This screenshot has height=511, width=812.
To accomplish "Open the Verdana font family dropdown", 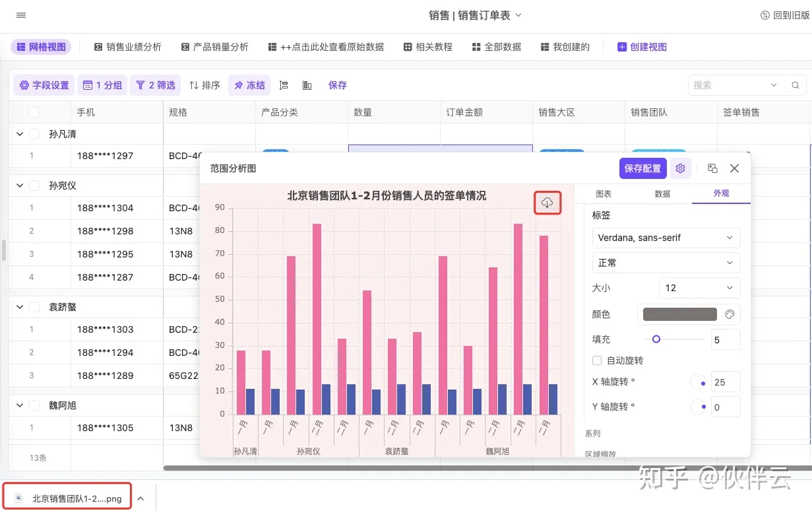I will click(666, 238).
